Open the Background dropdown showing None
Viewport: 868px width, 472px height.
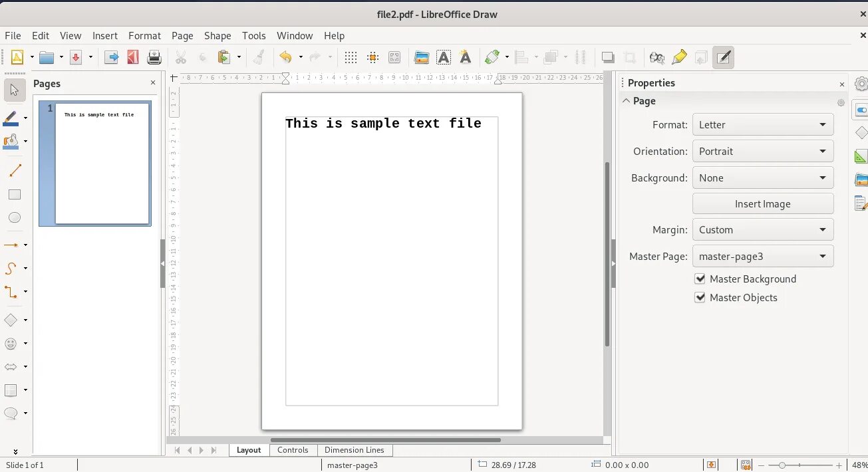pyautogui.click(x=763, y=177)
